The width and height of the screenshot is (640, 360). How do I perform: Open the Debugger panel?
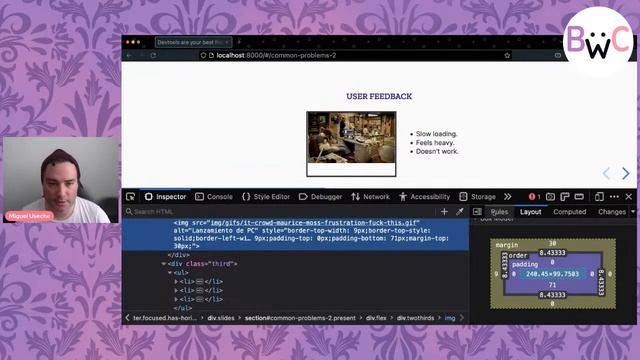pyautogui.click(x=320, y=197)
